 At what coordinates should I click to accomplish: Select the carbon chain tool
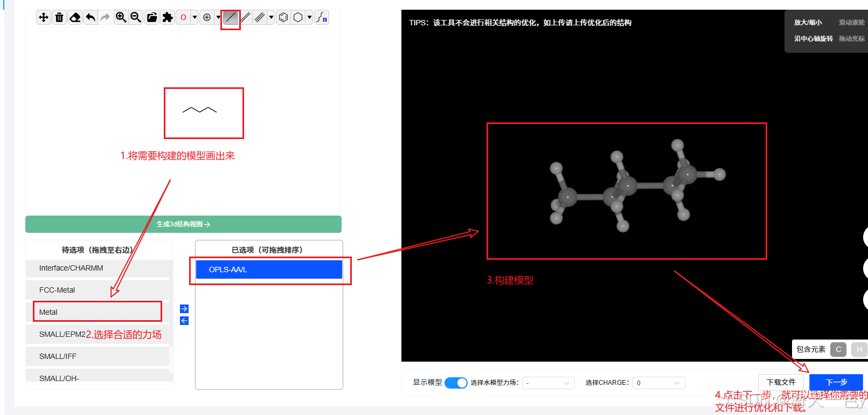(322, 17)
